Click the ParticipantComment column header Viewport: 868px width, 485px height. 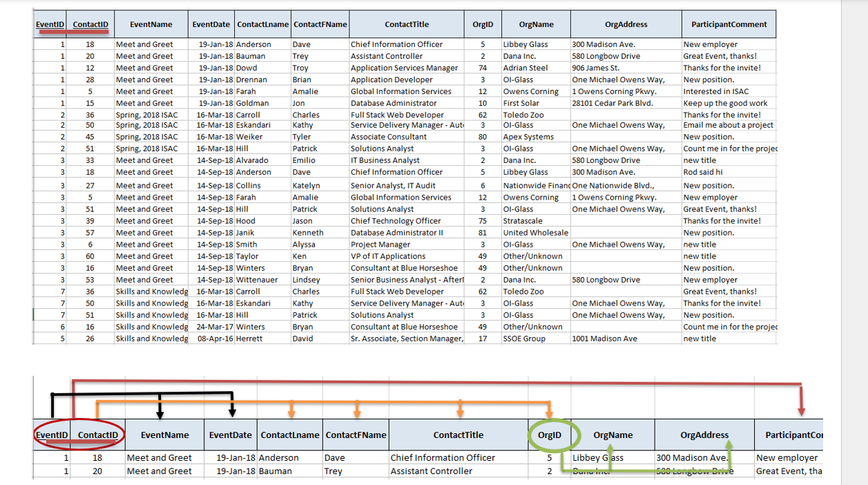click(x=729, y=23)
